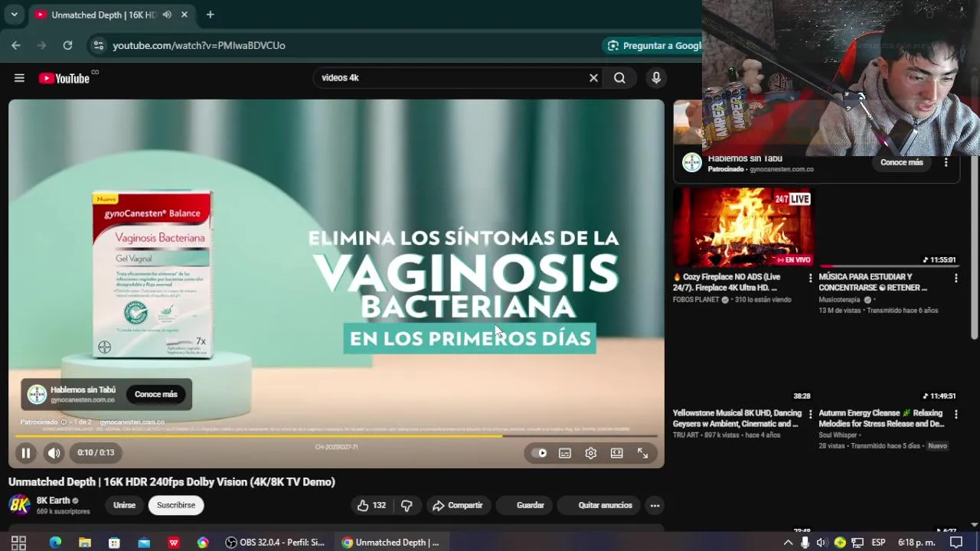Open options for Yellowstone Musical video
The width and height of the screenshot is (980, 551).
[x=810, y=414]
